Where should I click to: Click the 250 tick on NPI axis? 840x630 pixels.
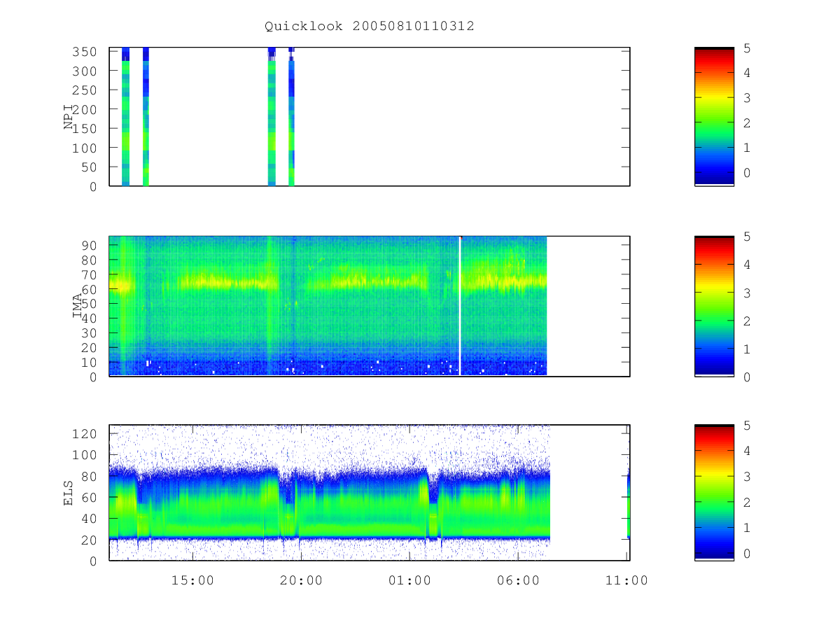pyautogui.click(x=85, y=90)
